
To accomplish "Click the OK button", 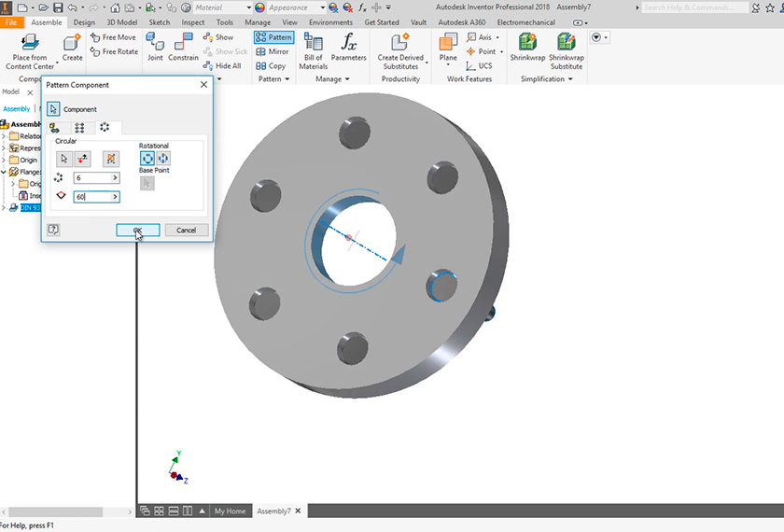I will 137,230.
